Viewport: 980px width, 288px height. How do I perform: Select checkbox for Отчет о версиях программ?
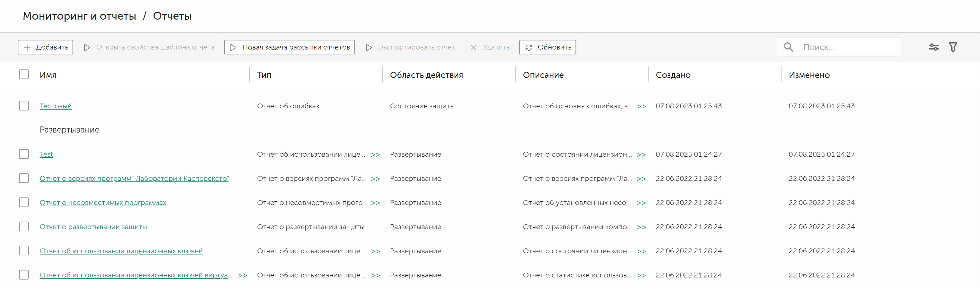click(x=24, y=178)
